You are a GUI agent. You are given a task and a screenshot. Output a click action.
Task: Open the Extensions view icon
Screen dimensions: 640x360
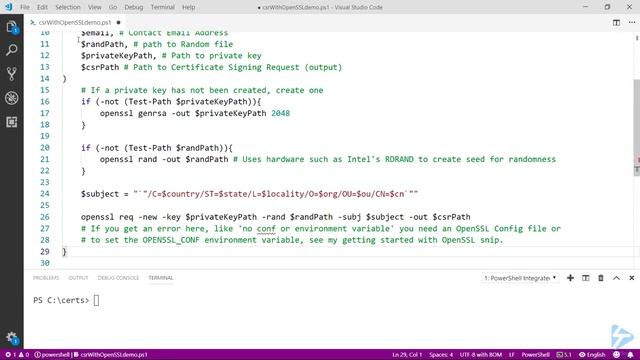(x=11, y=122)
